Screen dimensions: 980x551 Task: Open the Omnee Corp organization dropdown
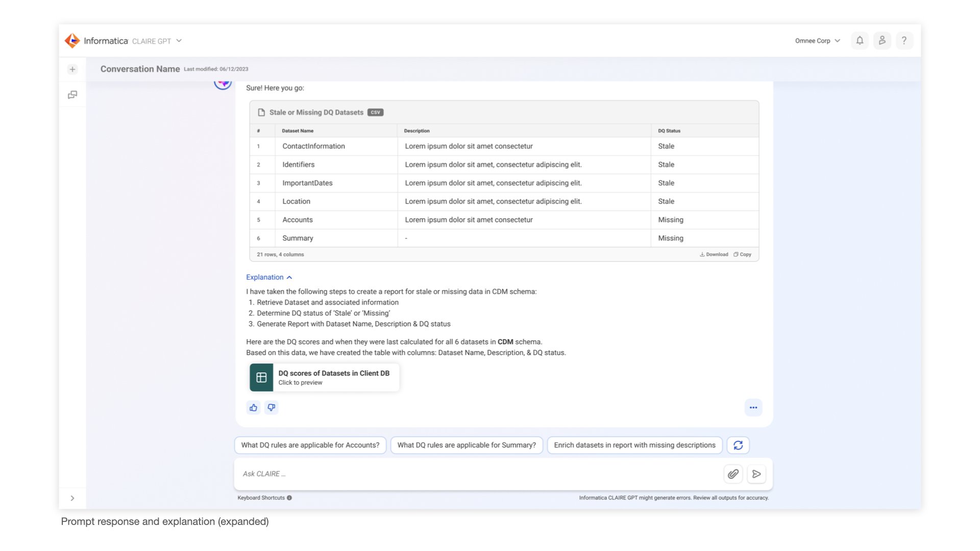(x=817, y=41)
